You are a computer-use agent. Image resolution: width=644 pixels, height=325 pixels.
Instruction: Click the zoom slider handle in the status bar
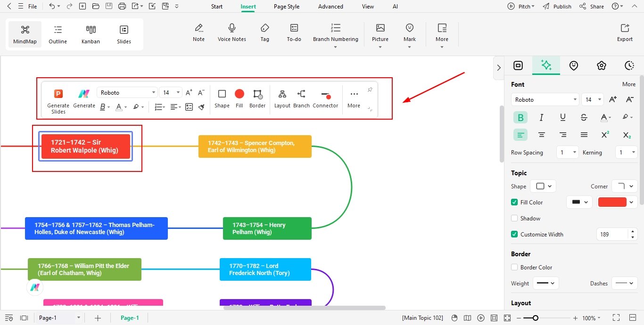click(x=536, y=318)
